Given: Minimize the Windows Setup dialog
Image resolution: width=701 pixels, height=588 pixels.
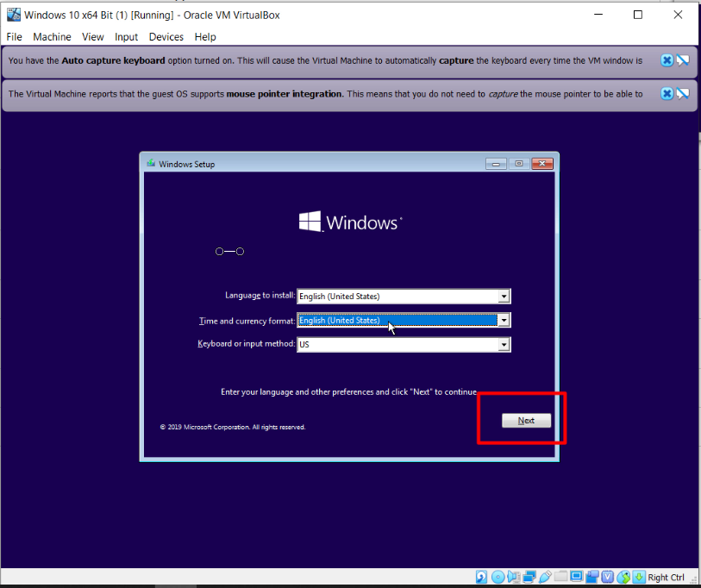Looking at the screenshot, I should tap(496, 164).
